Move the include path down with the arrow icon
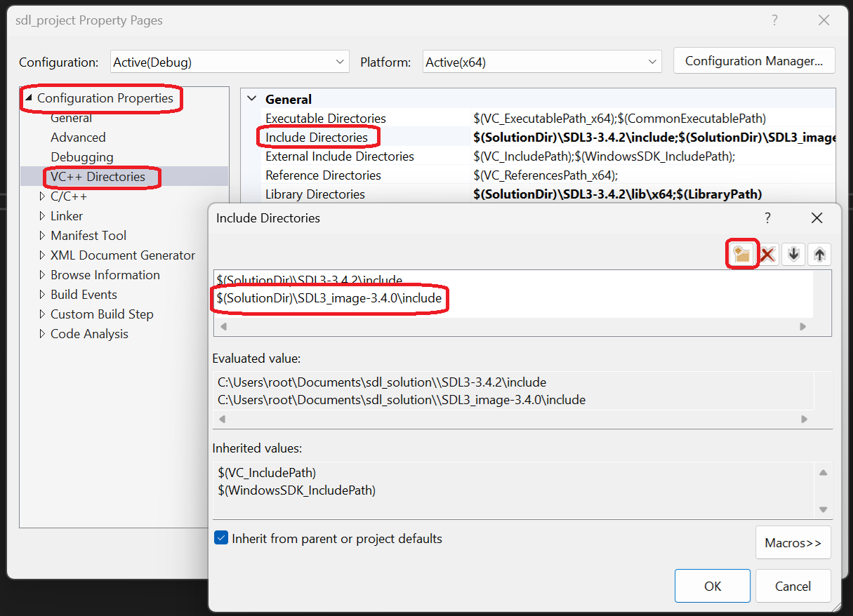 tap(793, 254)
